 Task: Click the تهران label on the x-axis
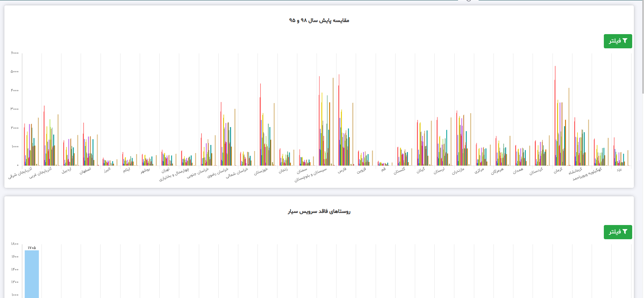tap(165, 171)
